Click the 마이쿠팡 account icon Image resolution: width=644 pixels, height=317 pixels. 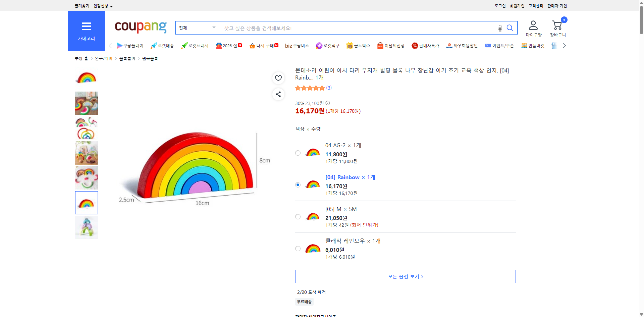pos(533,24)
